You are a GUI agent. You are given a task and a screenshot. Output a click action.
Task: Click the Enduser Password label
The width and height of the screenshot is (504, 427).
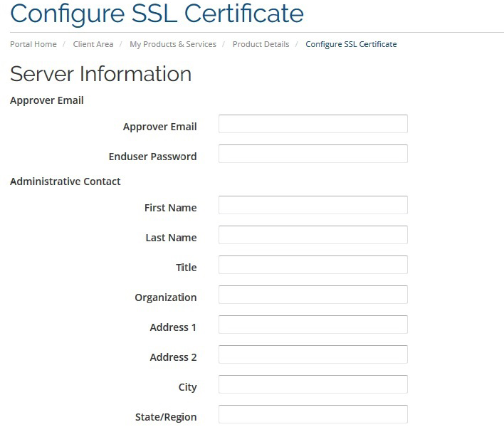pyautogui.click(x=152, y=157)
